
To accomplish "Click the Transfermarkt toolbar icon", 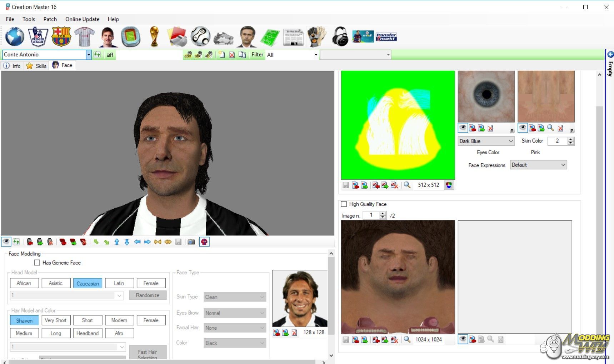I will pyautogui.click(x=386, y=37).
